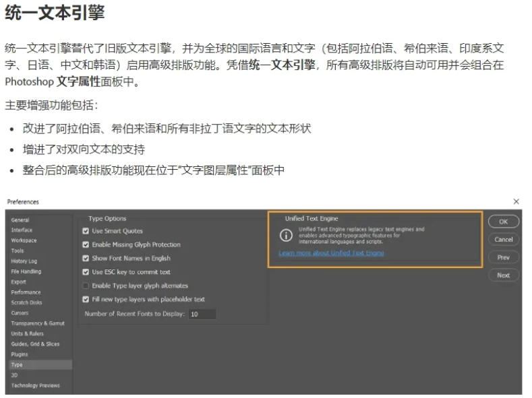The height and width of the screenshot is (398, 532).
Task: Go to previous pane with Prev
Action: [x=504, y=257]
